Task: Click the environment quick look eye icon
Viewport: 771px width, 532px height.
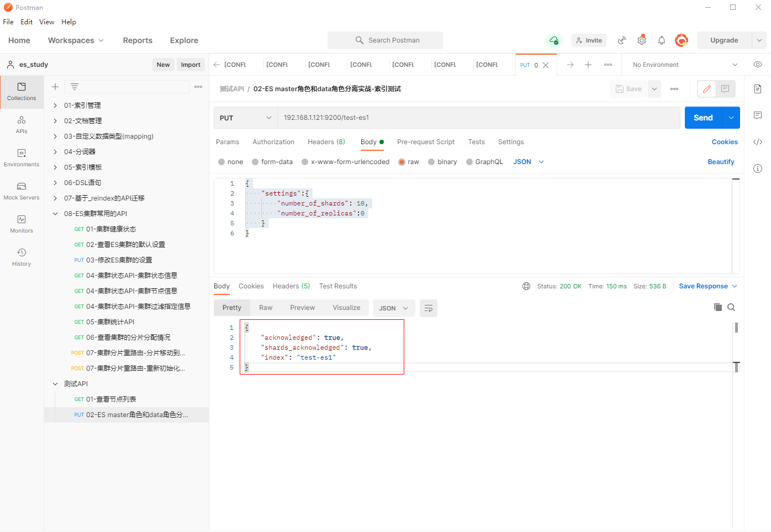Action: point(757,65)
